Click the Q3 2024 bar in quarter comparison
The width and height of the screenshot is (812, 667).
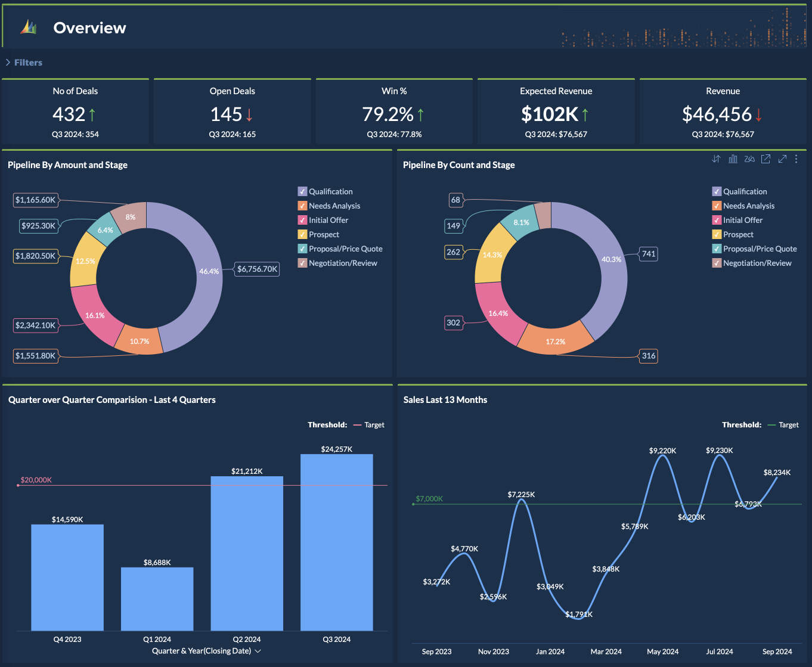coord(336,542)
